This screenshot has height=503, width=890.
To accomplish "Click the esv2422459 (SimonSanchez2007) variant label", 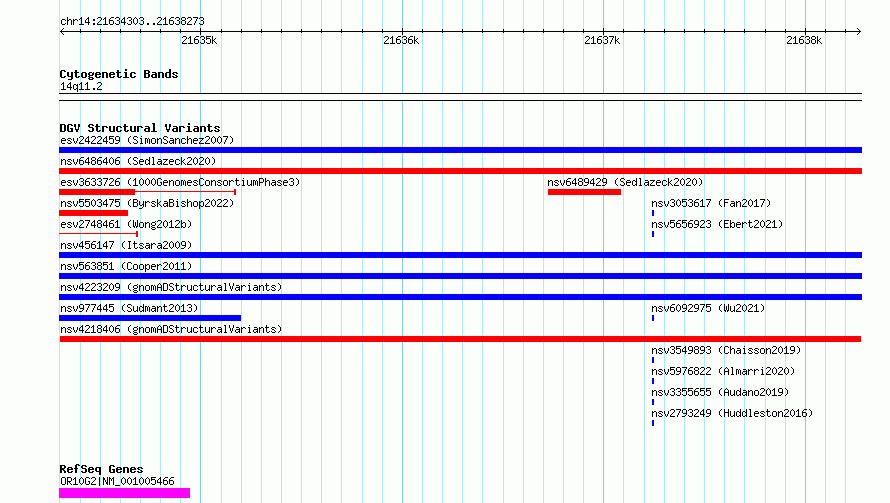I will (147, 140).
